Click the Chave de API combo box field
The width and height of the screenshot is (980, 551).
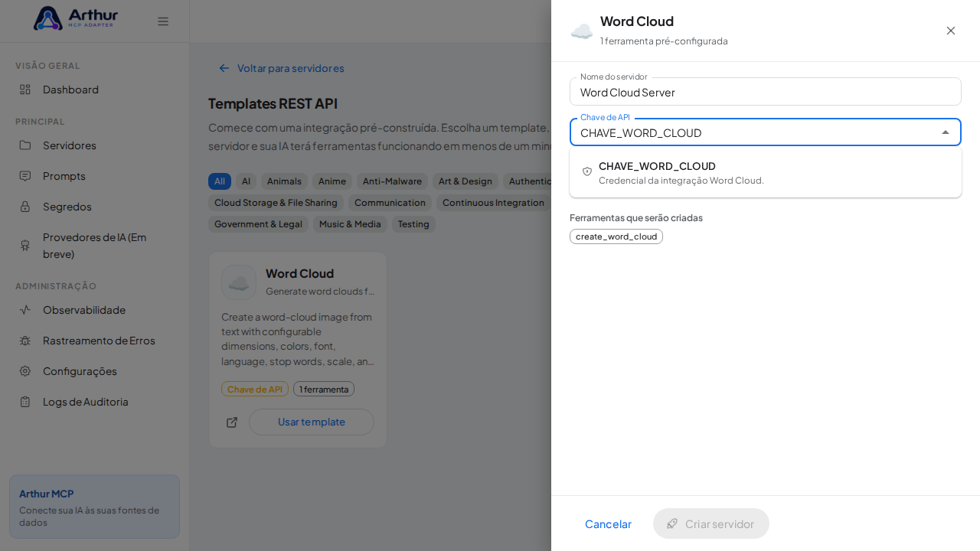pos(766,132)
